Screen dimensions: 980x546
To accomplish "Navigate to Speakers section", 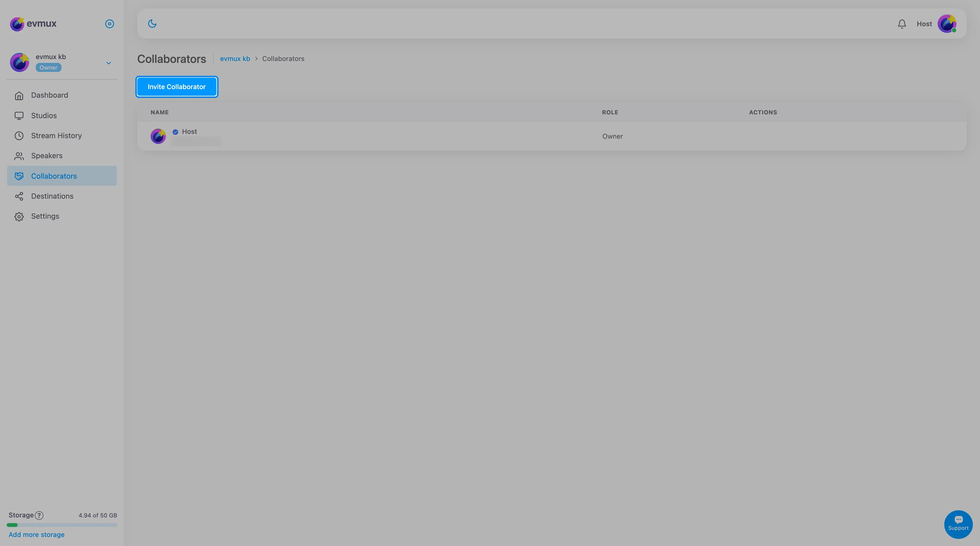I will pos(62,156).
